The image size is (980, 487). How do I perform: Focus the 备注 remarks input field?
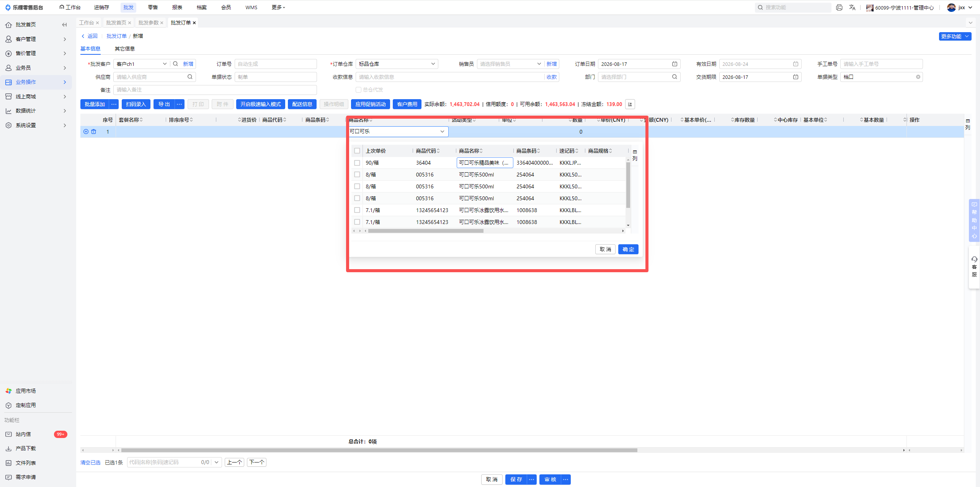click(x=215, y=90)
